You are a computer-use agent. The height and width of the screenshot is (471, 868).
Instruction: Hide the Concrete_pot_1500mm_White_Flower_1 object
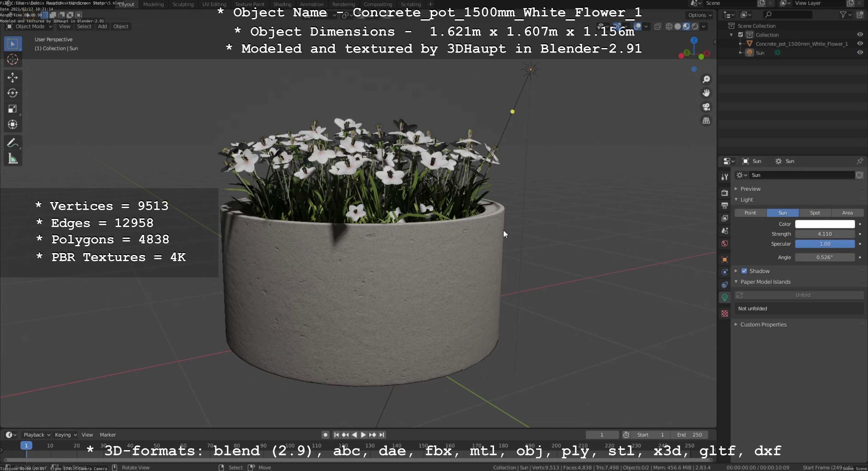pos(860,44)
